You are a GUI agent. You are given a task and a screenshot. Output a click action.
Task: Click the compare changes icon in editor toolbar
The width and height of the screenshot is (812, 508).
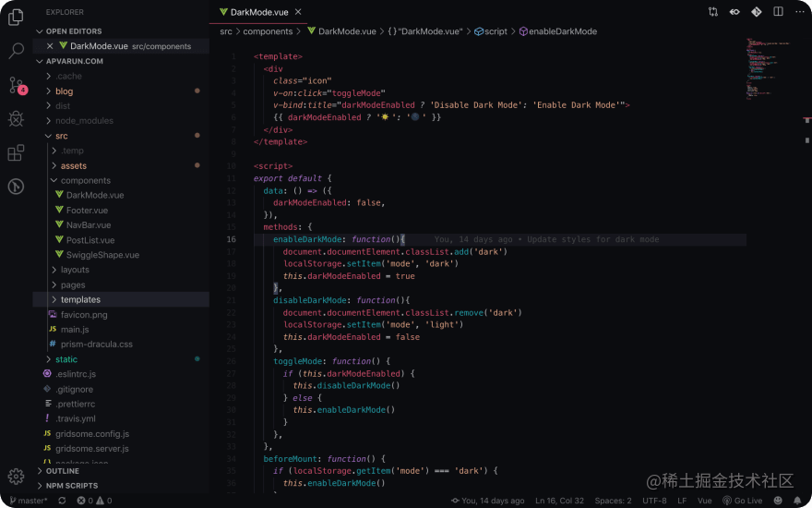point(713,12)
